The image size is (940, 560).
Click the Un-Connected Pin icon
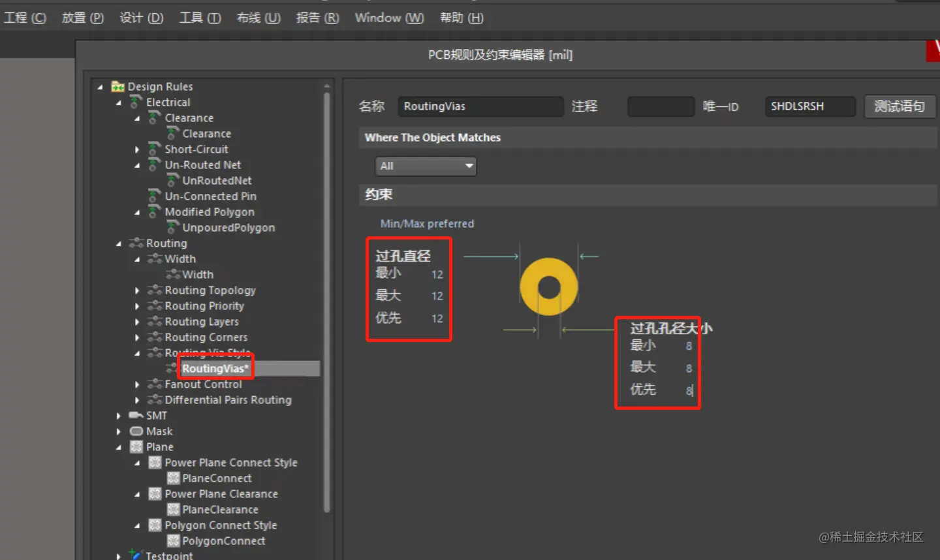155,196
